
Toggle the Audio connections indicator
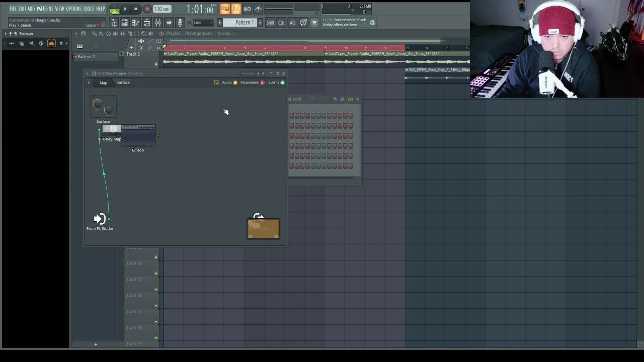click(235, 82)
